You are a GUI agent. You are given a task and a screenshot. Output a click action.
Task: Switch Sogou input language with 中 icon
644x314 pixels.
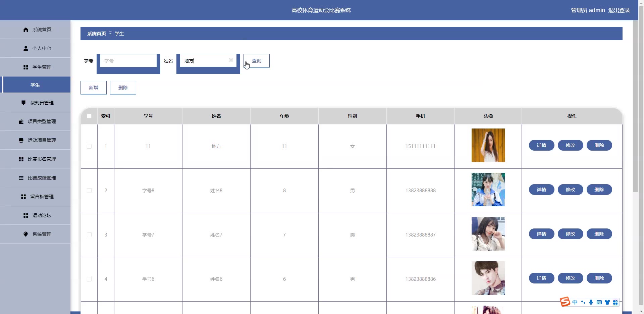click(x=575, y=302)
